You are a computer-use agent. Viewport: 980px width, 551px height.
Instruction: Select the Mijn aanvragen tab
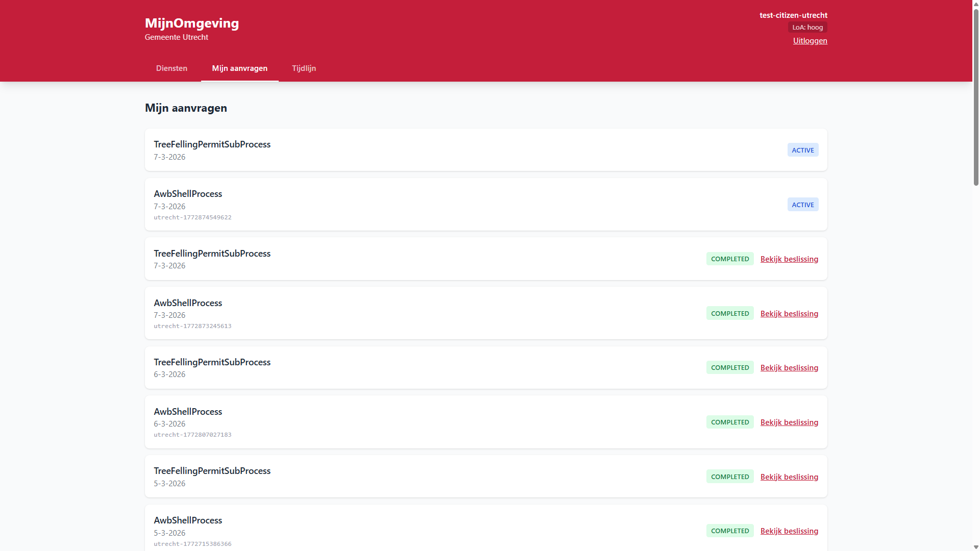tap(240, 68)
